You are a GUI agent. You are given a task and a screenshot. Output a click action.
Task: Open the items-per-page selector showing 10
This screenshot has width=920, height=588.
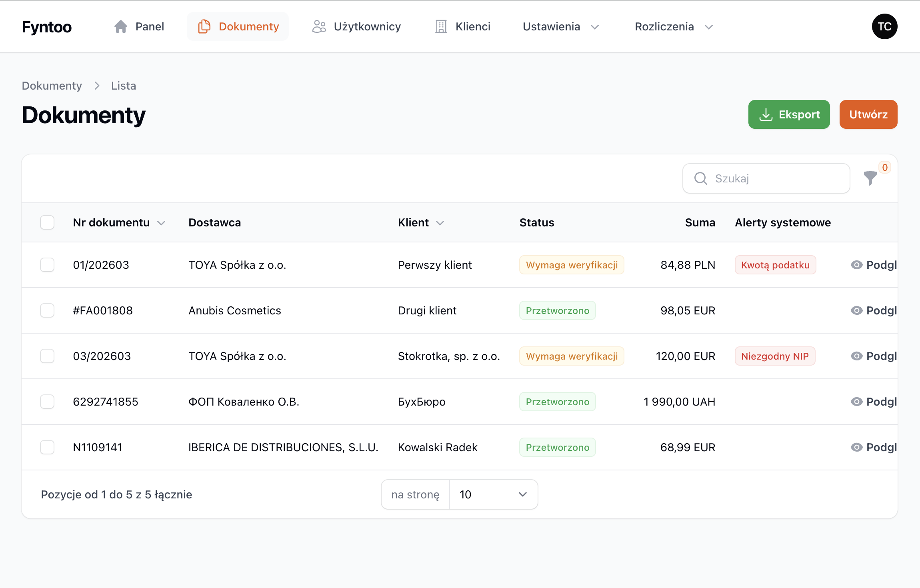tap(494, 494)
